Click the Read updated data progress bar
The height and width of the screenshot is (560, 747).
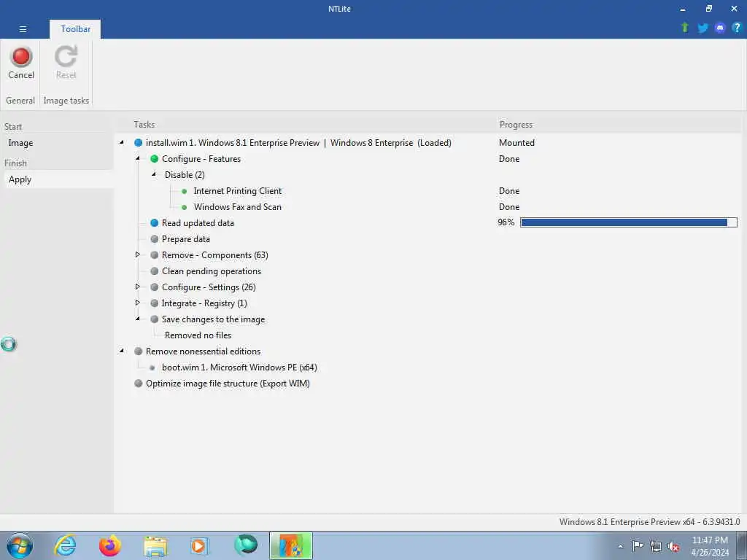628,222
